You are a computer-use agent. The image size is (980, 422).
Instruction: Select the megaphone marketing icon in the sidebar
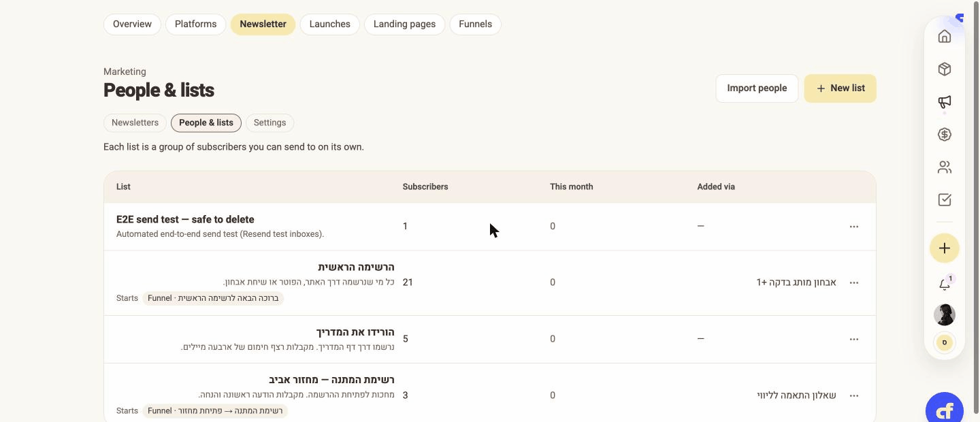coord(945,102)
